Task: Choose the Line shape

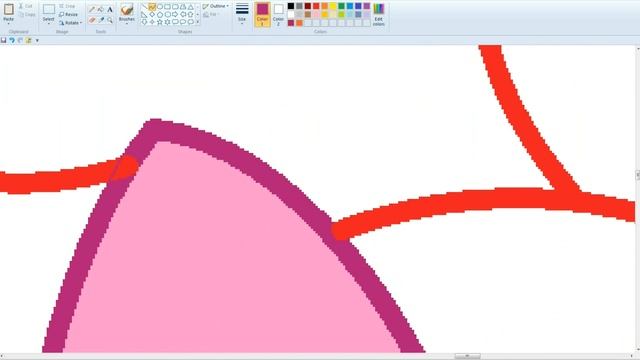Action: pyautogui.click(x=144, y=7)
